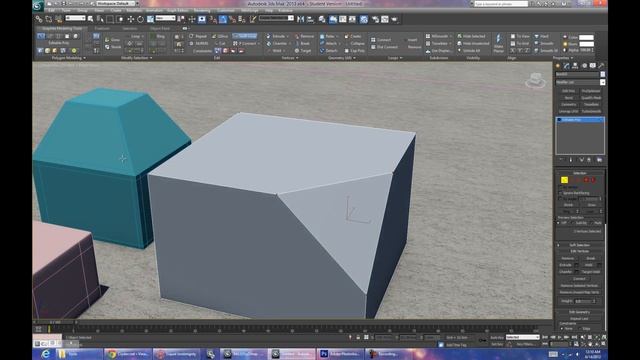Expand the Modify Selection panel
This screenshot has width=640, height=360.
tap(136, 58)
